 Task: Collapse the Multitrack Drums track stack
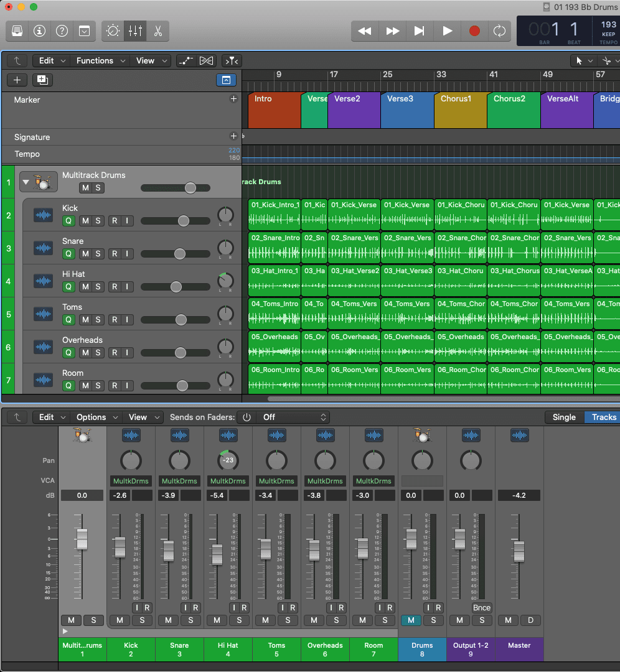click(x=26, y=183)
